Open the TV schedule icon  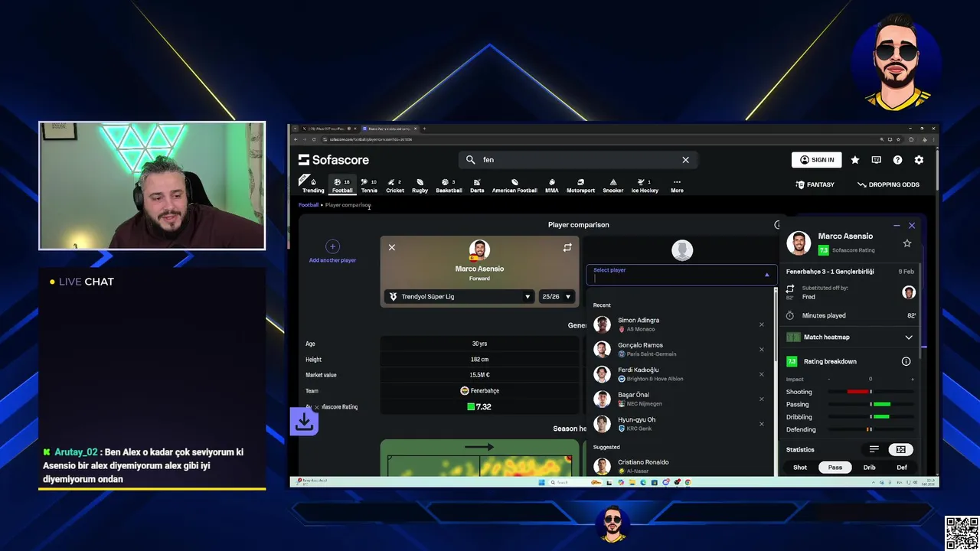pos(876,160)
